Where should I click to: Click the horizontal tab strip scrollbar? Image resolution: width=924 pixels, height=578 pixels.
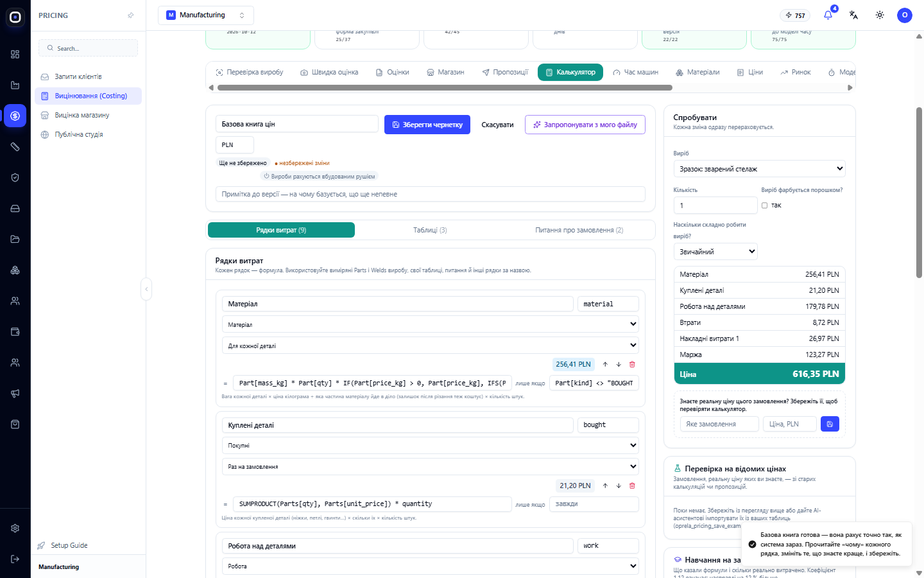(445, 87)
